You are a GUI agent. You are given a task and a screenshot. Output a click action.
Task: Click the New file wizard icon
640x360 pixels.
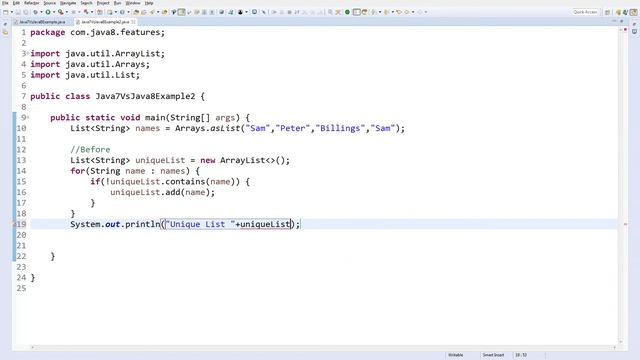(x=6, y=12)
